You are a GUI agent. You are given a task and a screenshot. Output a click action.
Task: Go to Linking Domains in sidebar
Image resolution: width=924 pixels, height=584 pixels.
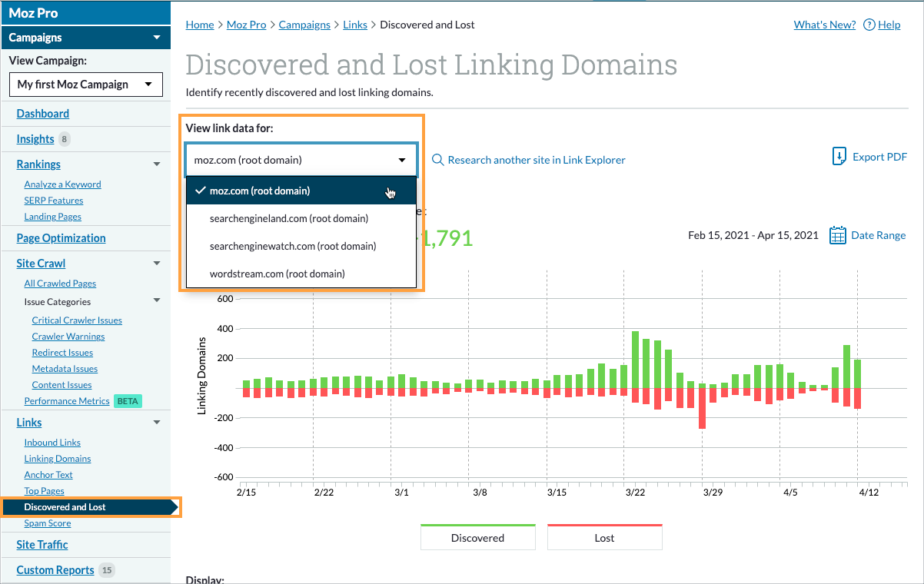58,459
